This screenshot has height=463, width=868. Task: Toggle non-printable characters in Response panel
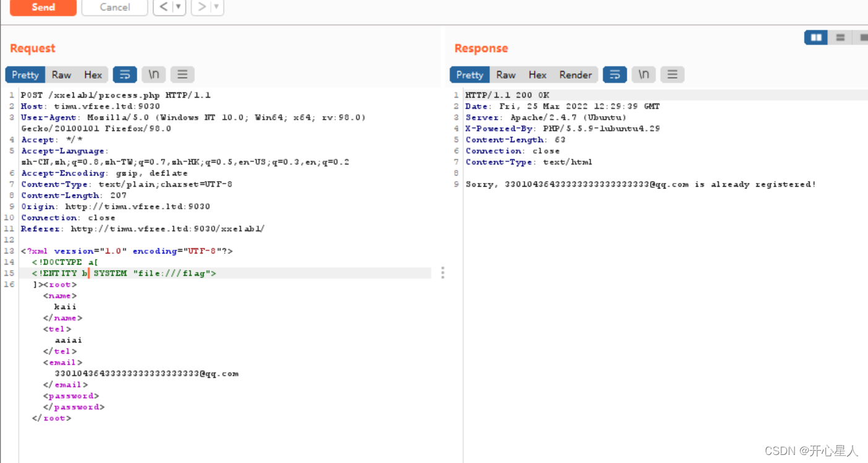point(643,75)
